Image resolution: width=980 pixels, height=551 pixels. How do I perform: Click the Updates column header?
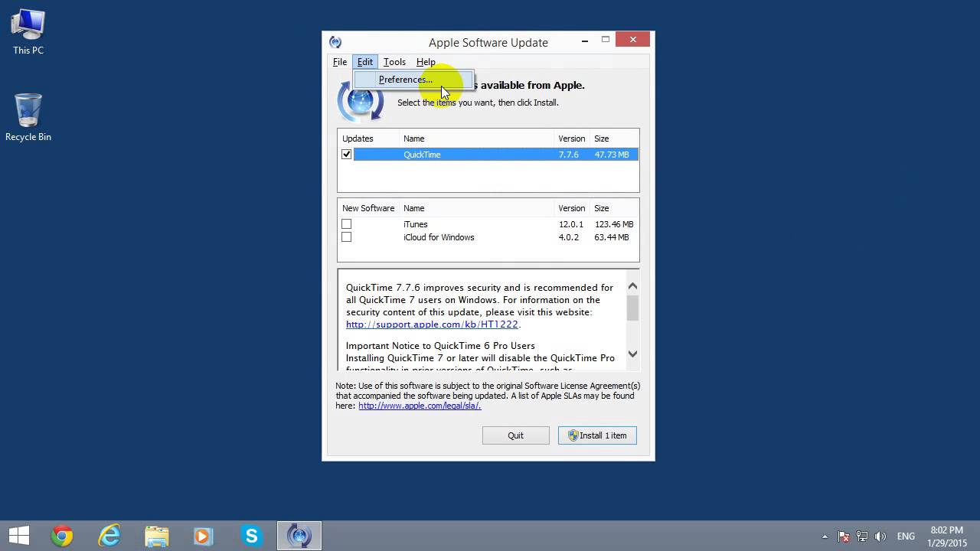358,139
